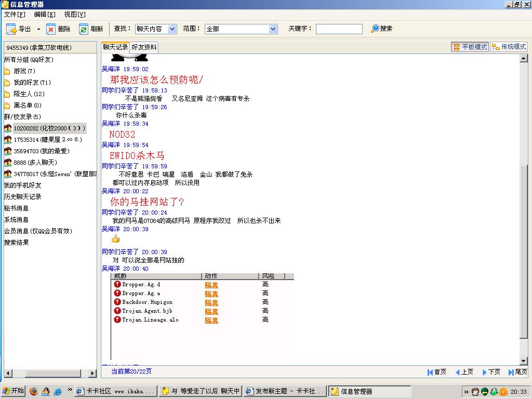The height and width of the screenshot is (399, 532).
Task: Open the 我的好友 (71) folder
Action: click(28, 83)
